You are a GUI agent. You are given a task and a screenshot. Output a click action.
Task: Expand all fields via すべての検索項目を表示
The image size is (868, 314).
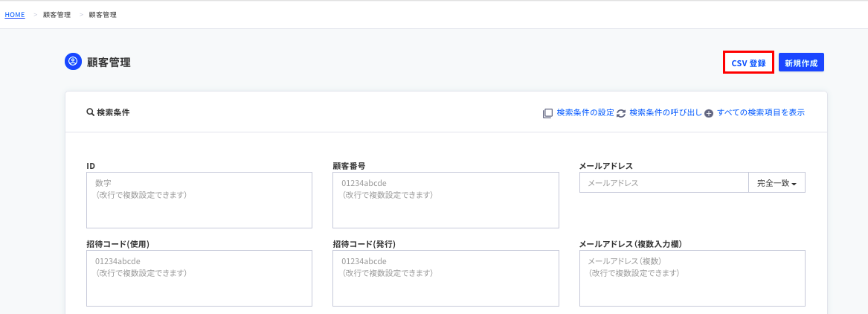click(x=760, y=112)
